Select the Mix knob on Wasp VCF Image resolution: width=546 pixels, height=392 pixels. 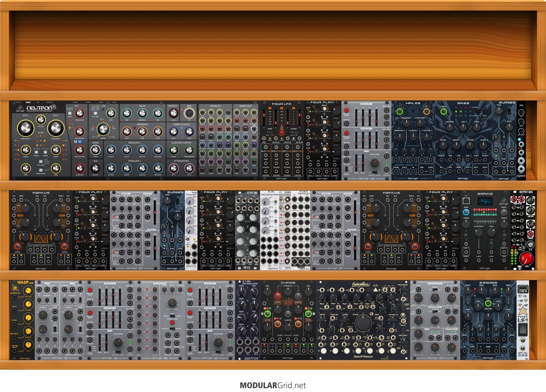pos(28,345)
